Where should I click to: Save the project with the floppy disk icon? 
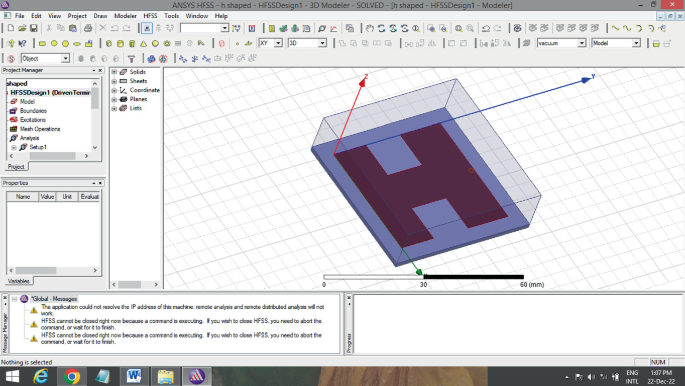click(34, 28)
